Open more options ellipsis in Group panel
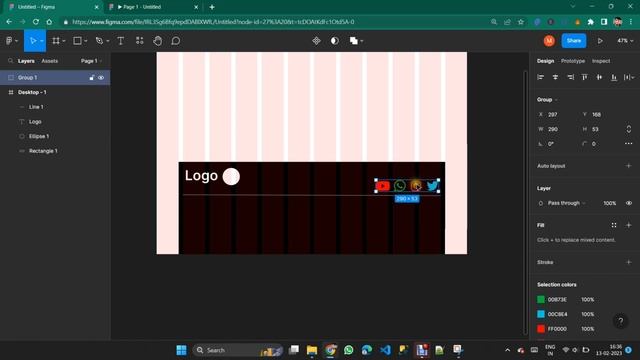640x360 pixels. [x=629, y=144]
